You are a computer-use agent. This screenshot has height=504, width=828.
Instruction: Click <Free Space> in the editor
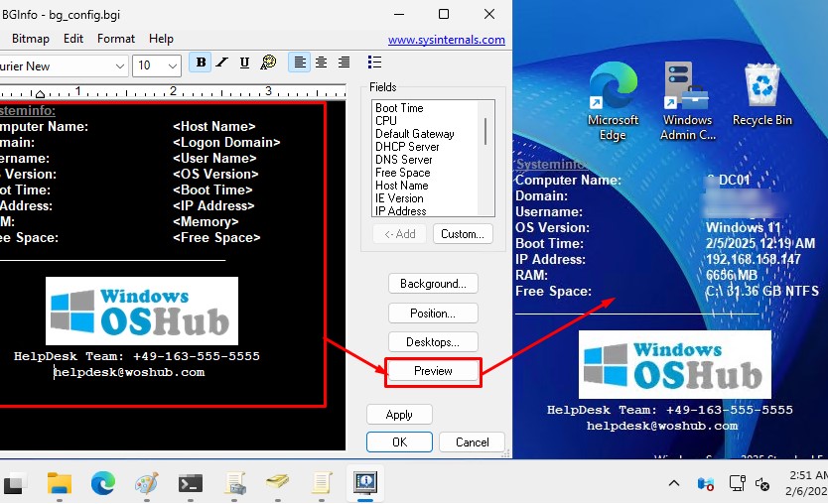click(216, 237)
